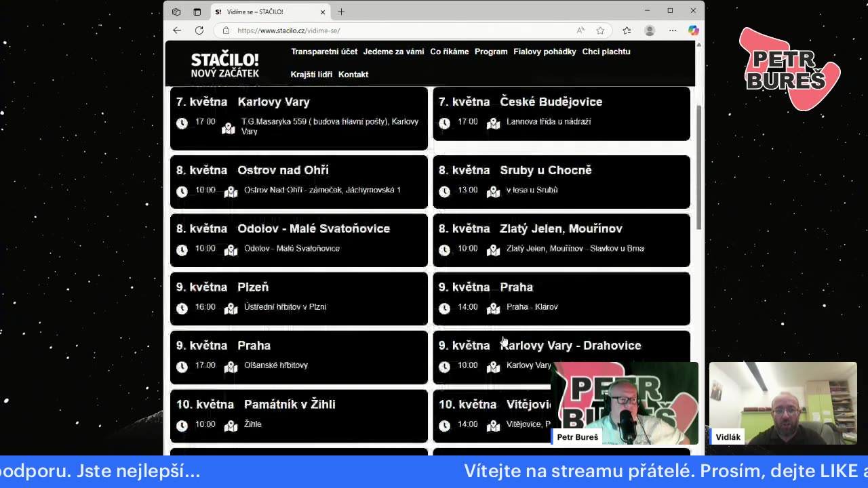
Task: Click the Petr Bureš webcam thumbnail
Action: (x=625, y=403)
